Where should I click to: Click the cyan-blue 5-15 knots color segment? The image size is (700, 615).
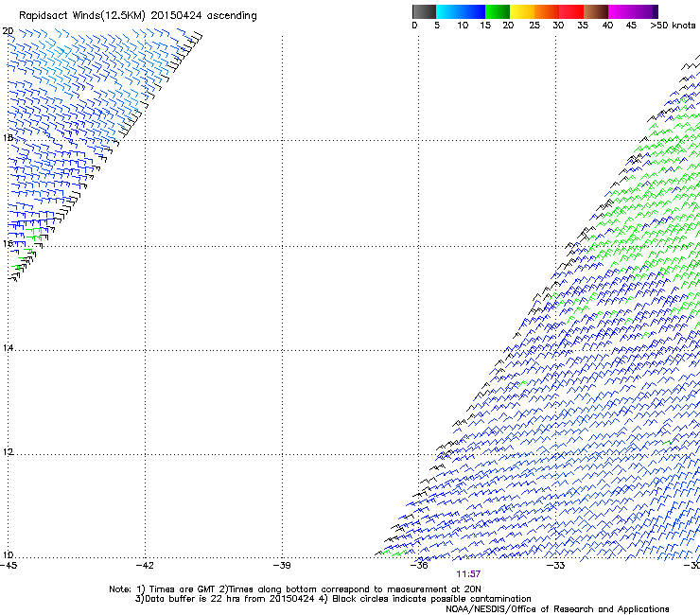pos(461,11)
